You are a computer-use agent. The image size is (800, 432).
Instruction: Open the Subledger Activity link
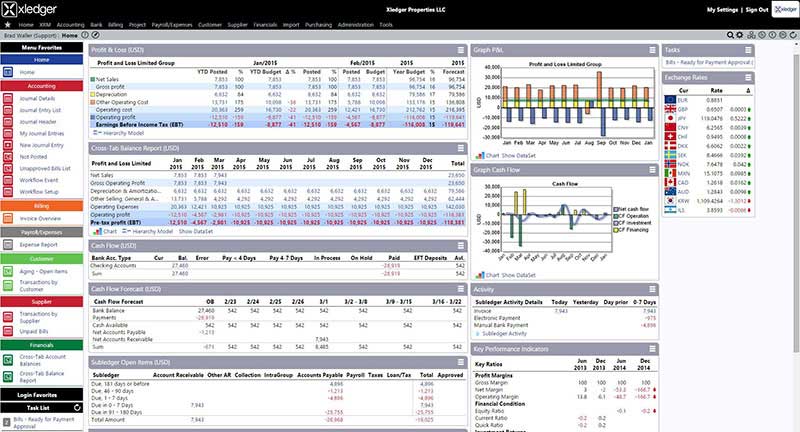(504, 334)
